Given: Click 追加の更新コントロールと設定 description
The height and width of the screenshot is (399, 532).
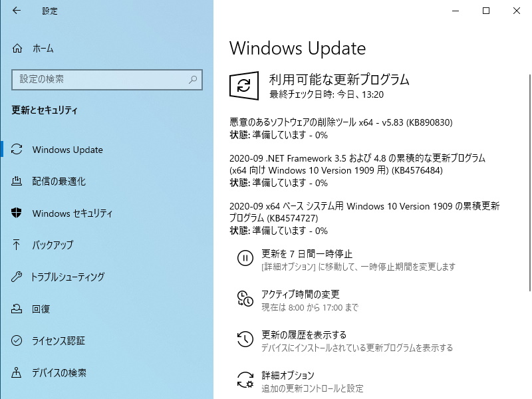Looking at the screenshot, I should coord(312,388).
